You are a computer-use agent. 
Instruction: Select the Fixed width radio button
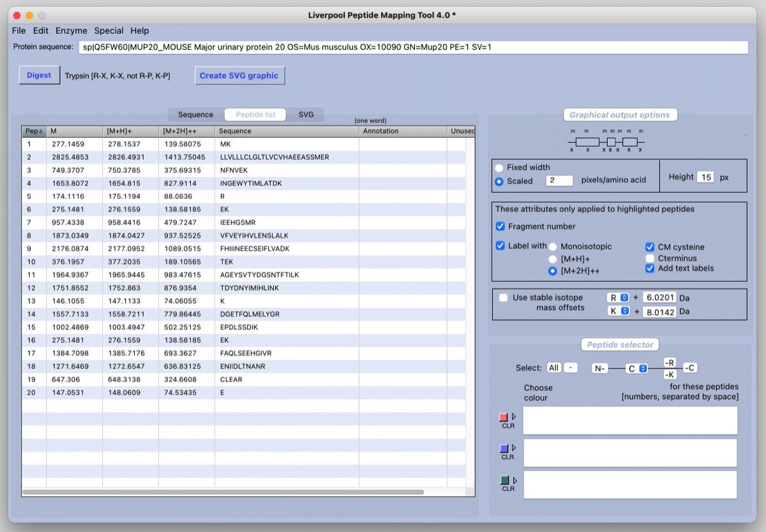pos(499,168)
